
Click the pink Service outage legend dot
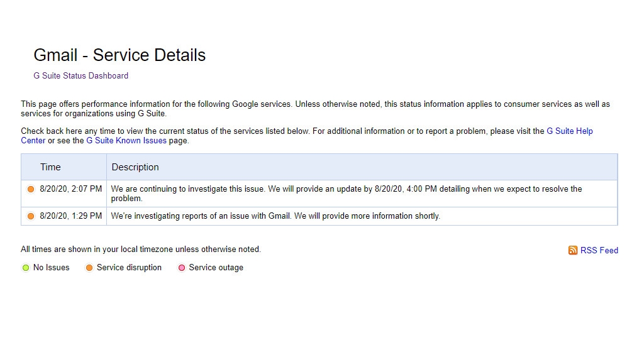coord(182,268)
